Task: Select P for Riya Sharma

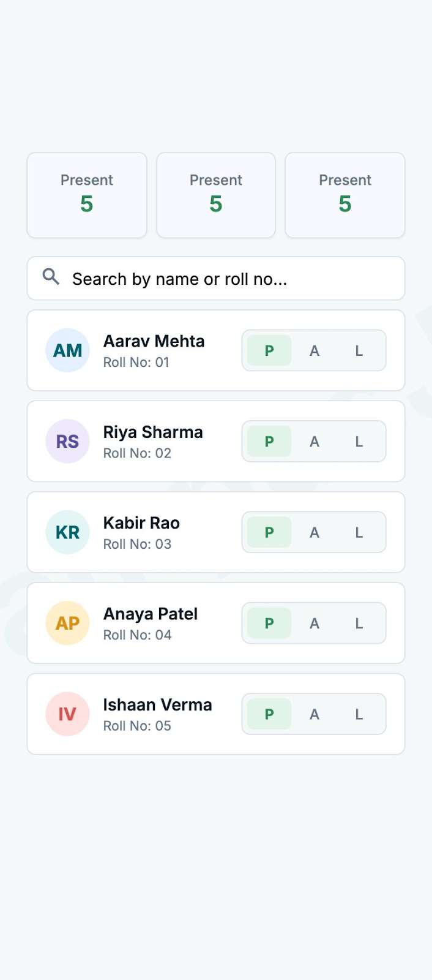Action: [269, 441]
